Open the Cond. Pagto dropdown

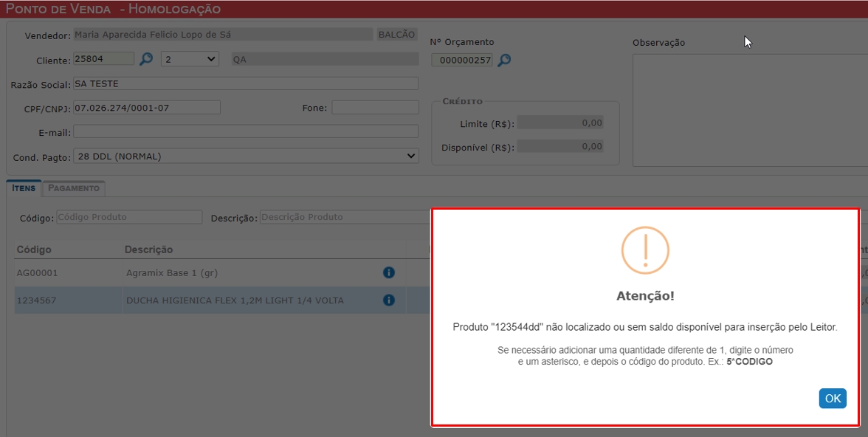coord(246,156)
